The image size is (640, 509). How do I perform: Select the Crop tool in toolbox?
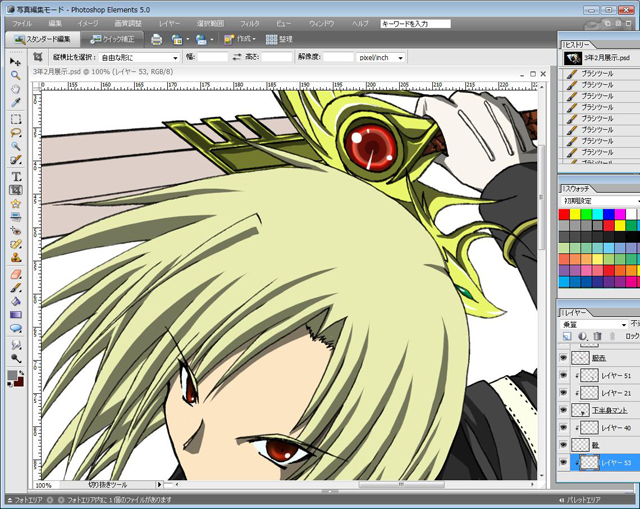pyautogui.click(x=16, y=190)
